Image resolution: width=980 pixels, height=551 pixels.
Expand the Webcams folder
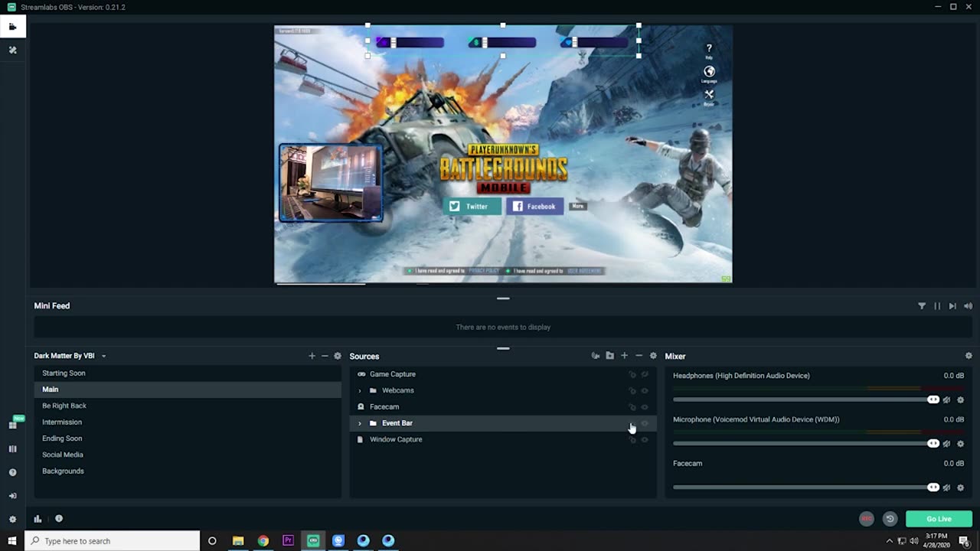point(360,390)
